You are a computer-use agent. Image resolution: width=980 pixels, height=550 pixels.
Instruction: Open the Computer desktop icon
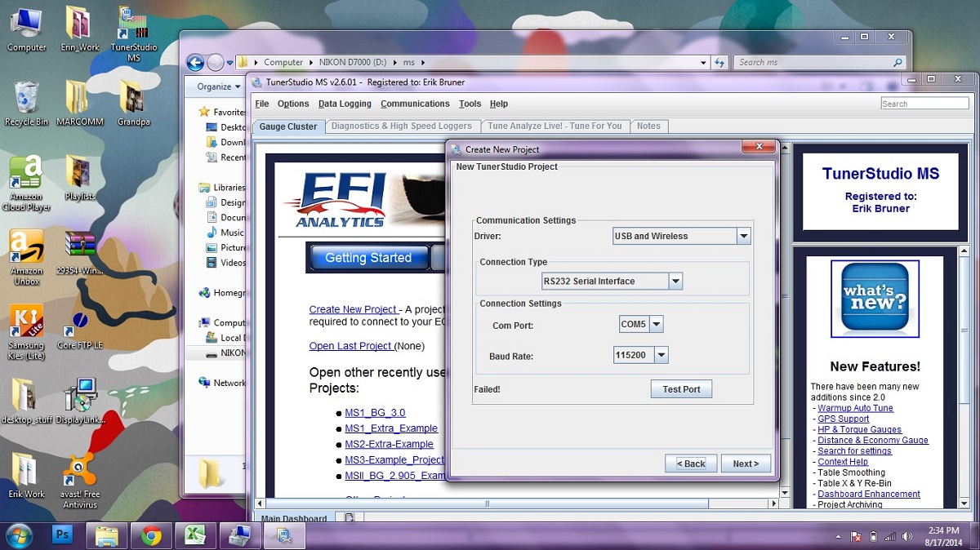click(27, 29)
